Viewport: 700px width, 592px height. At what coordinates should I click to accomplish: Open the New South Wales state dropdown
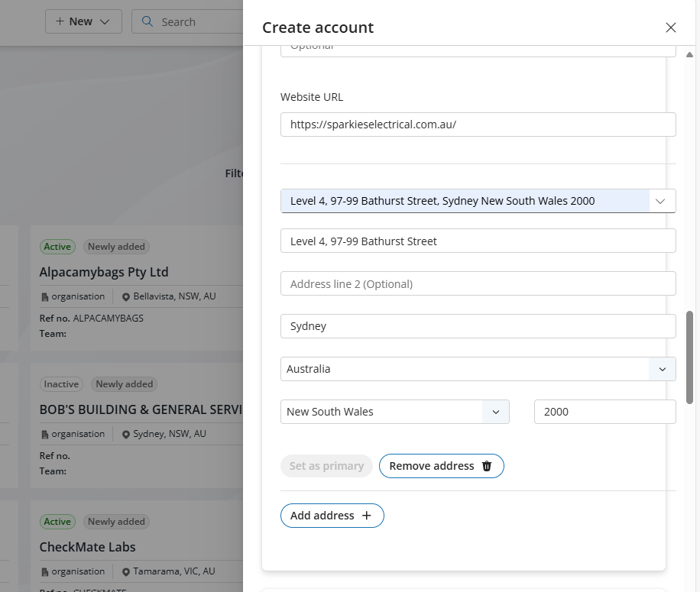point(495,412)
